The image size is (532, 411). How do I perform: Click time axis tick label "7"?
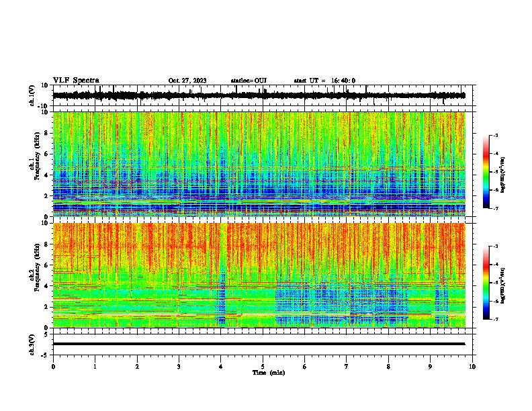[347, 367]
